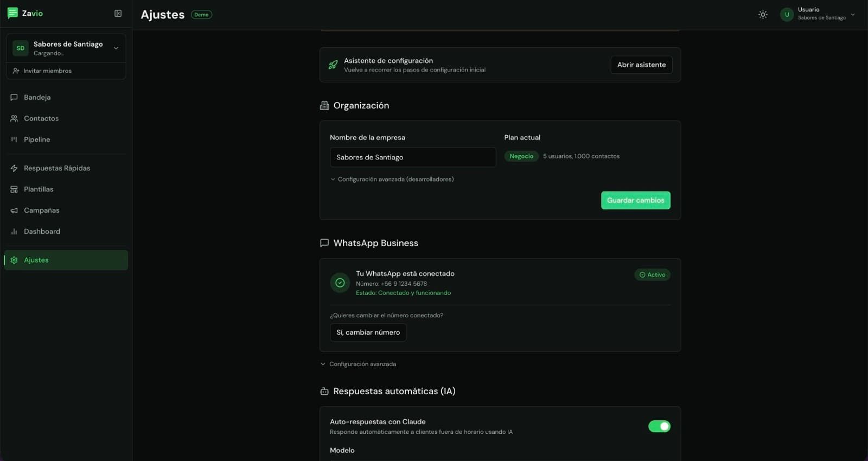Collapse the sidebar panel icon
The width and height of the screenshot is (868, 461).
coord(118,14)
